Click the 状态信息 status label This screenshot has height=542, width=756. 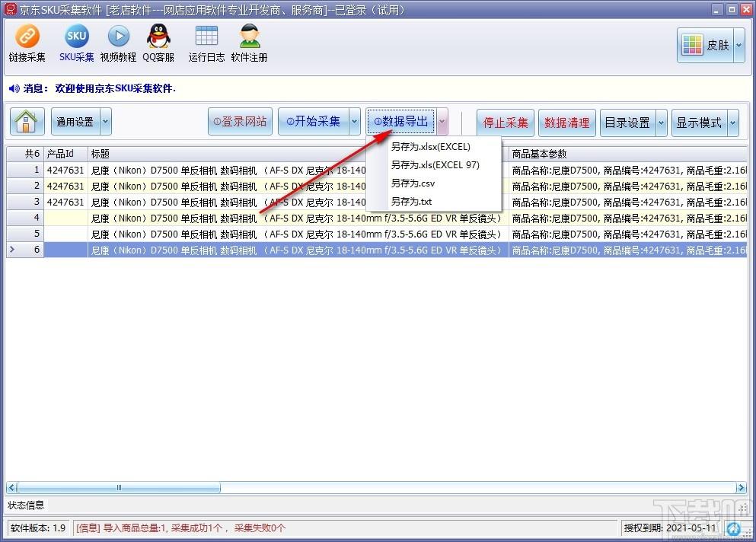(x=26, y=505)
